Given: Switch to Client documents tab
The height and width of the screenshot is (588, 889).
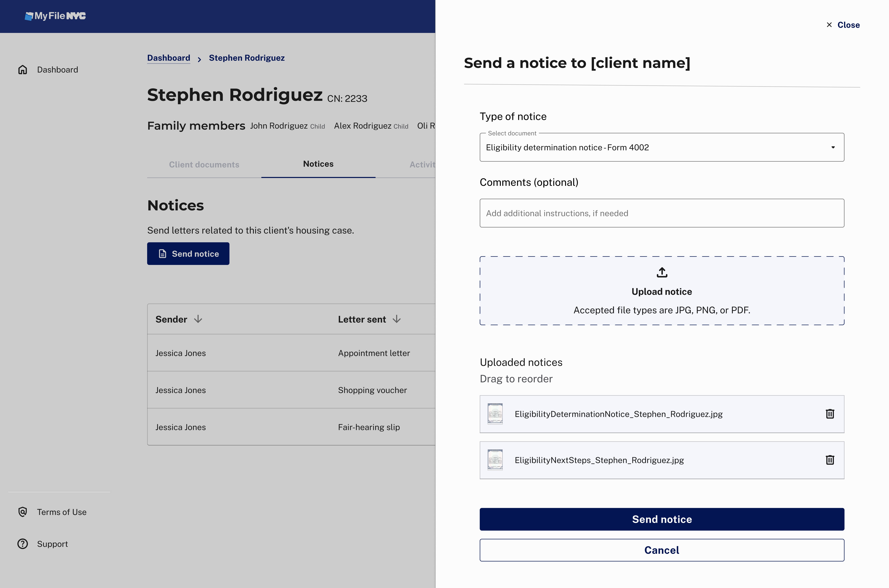Looking at the screenshot, I should (x=204, y=165).
